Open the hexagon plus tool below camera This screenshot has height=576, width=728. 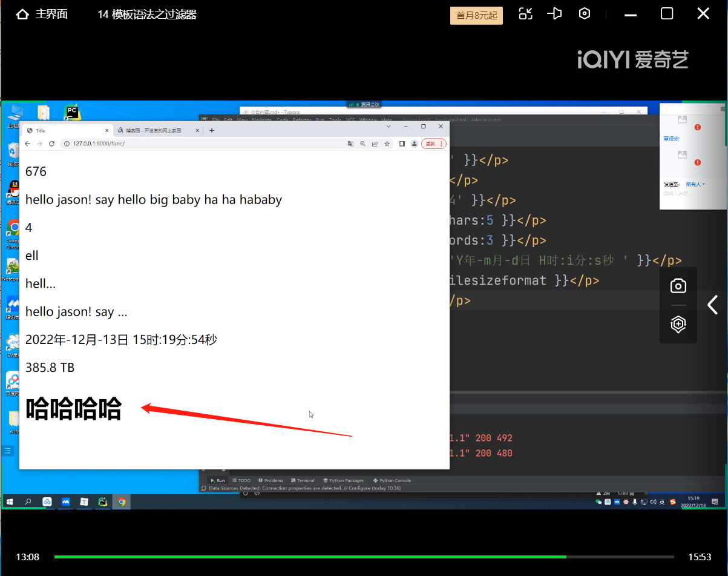678,324
